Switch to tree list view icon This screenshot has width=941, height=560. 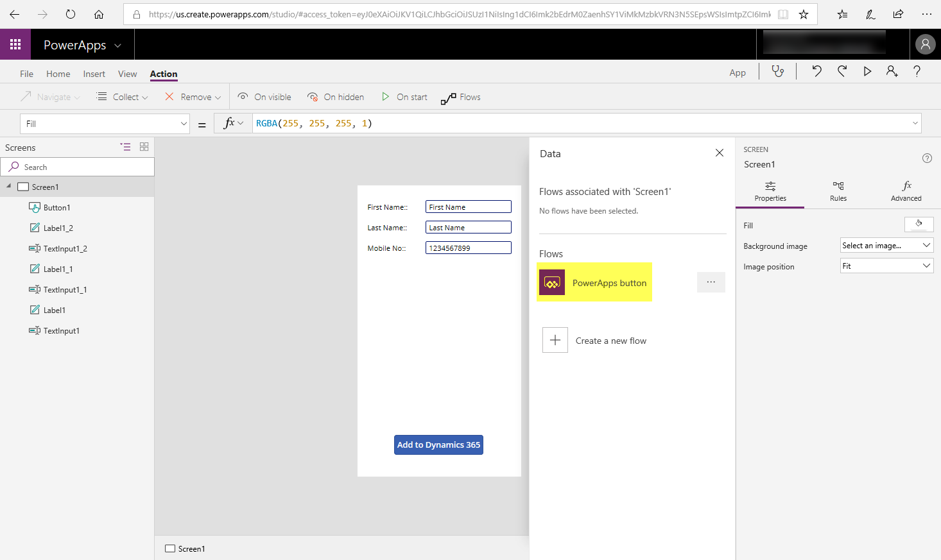click(125, 147)
